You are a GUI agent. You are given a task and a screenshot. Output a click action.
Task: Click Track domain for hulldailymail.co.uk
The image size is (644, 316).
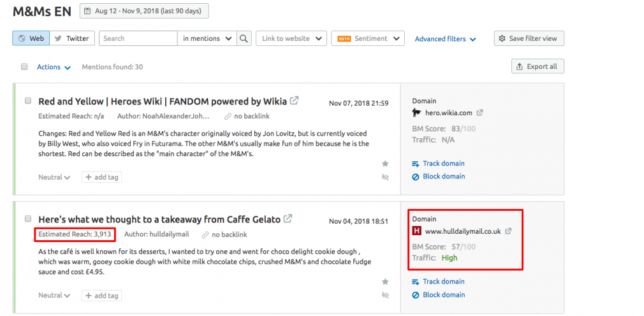(x=443, y=282)
